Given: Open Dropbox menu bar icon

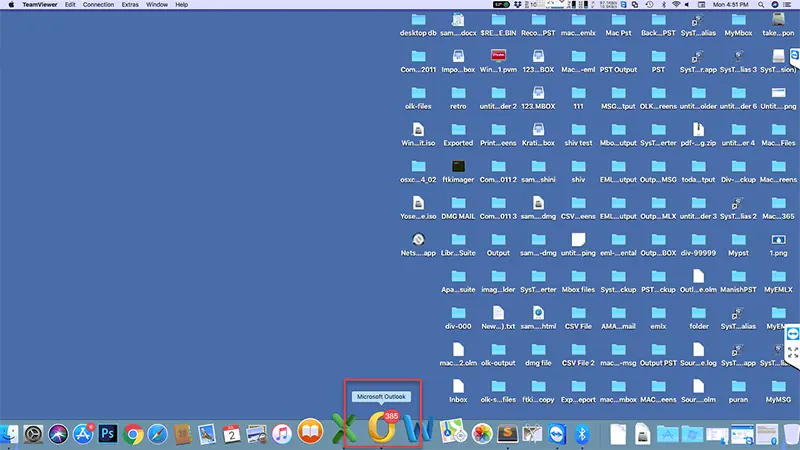Looking at the screenshot, I should 518,5.
